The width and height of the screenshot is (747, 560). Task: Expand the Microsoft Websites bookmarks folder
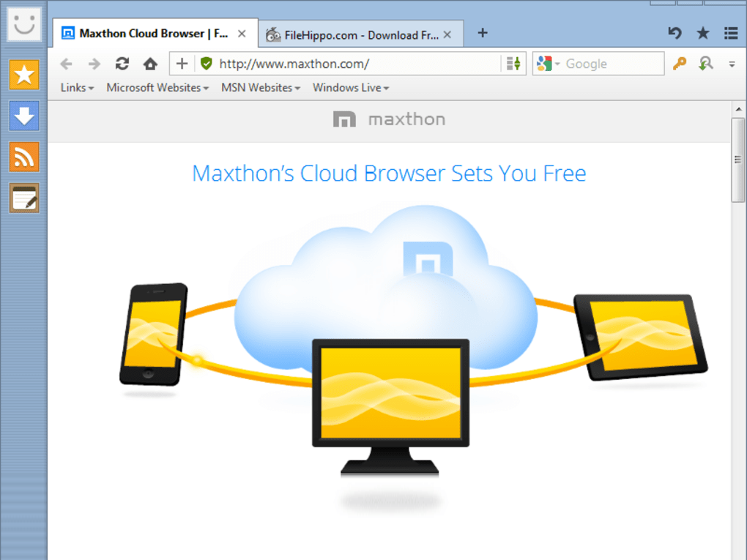pyautogui.click(x=157, y=88)
